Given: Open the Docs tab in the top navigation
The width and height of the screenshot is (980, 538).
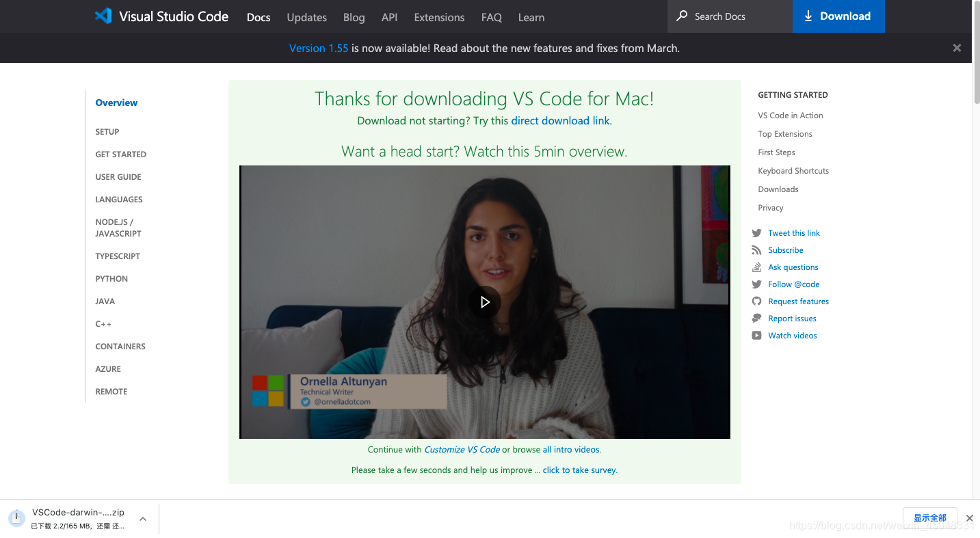Looking at the screenshot, I should [x=259, y=17].
